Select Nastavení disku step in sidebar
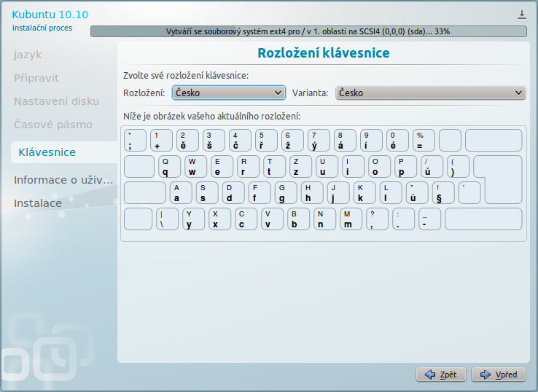Viewport: 538px width, 392px height. (57, 101)
